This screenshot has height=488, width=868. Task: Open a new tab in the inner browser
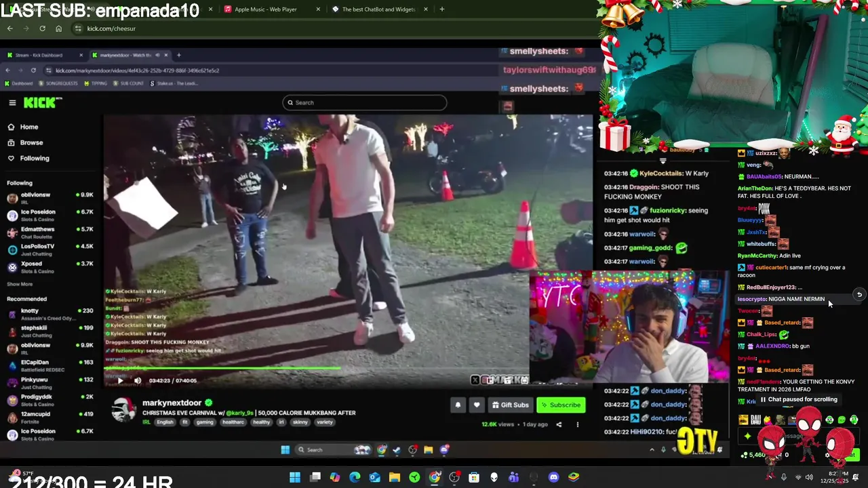(179, 55)
